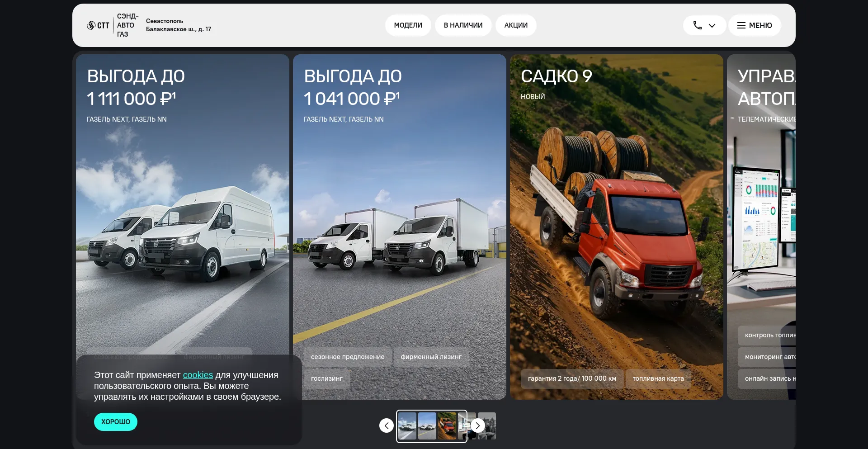This screenshot has width=868, height=449.
Task: Expand the phone numbers dropdown chevron
Action: point(712,26)
